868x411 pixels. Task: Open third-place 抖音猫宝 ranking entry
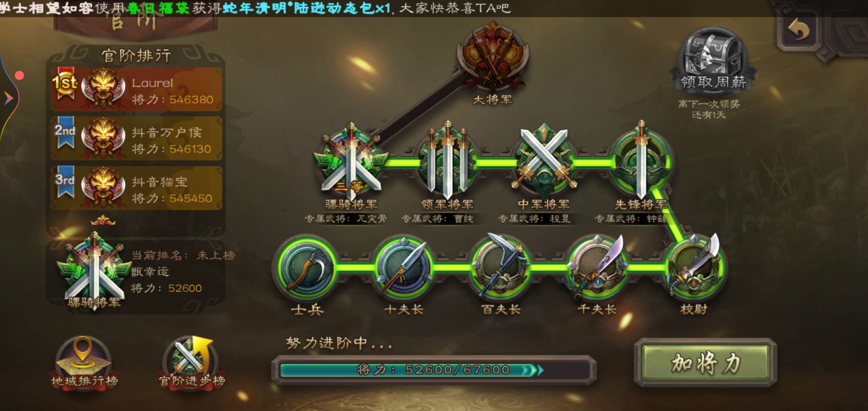[136, 188]
